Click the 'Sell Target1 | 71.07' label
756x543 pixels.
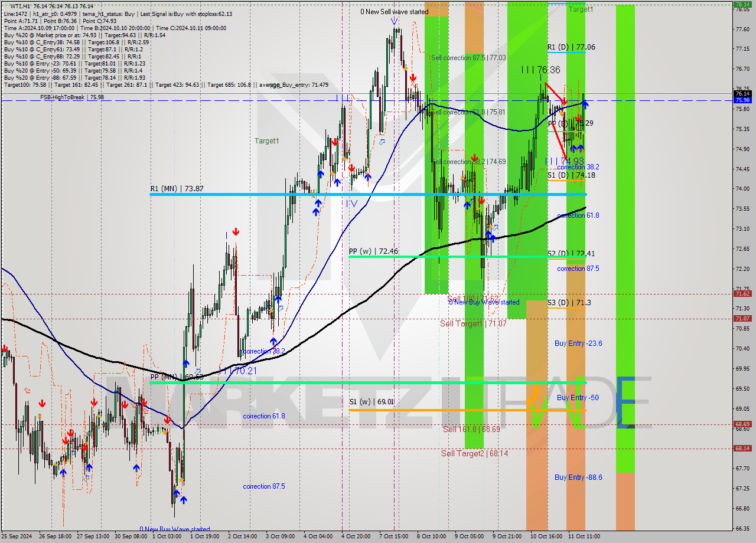point(473,323)
